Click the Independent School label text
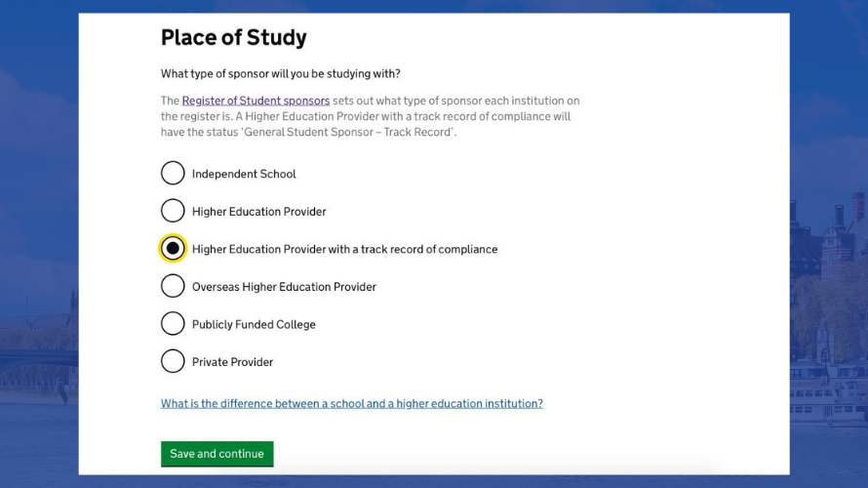Viewport: 868px width, 488px height. coord(244,174)
